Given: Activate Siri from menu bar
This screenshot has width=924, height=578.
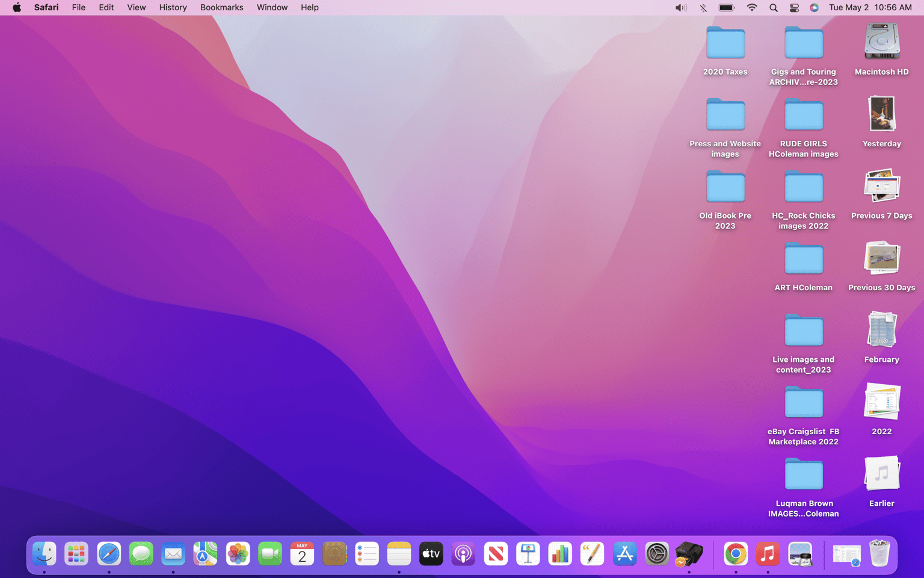Looking at the screenshot, I should pyautogui.click(x=814, y=7).
